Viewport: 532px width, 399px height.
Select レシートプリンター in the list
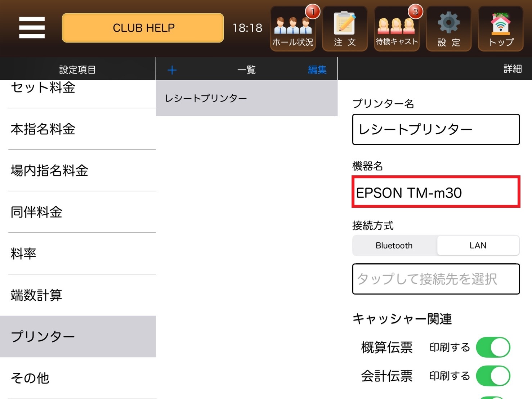pos(247,98)
